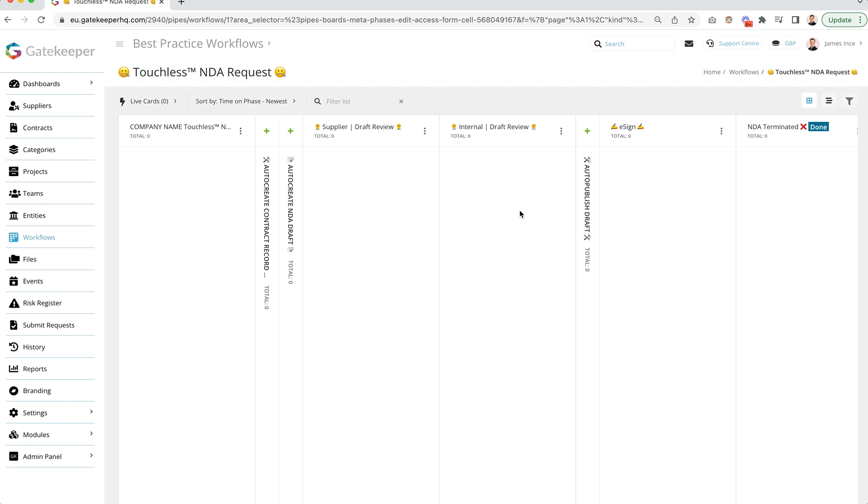Click the Reports bar chart icon

click(x=14, y=369)
